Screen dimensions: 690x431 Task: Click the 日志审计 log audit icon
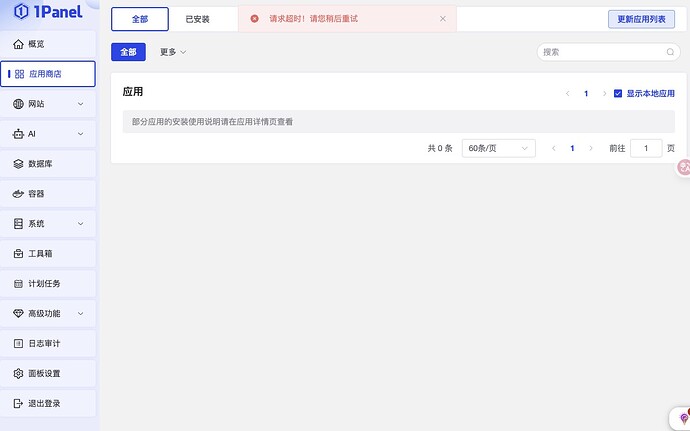point(19,344)
